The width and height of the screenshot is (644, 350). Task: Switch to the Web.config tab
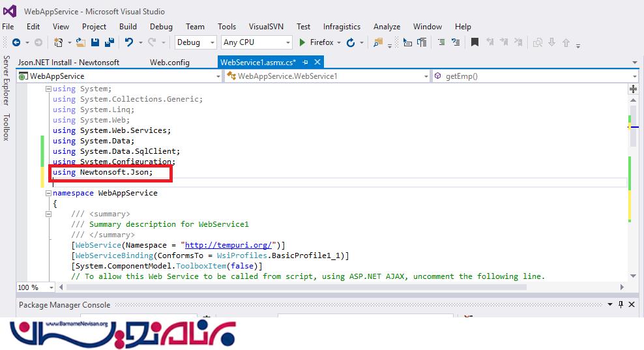[169, 62]
